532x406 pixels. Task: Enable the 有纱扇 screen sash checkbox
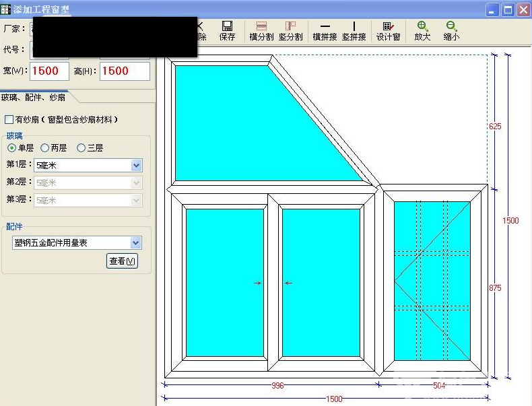pos(9,119)
